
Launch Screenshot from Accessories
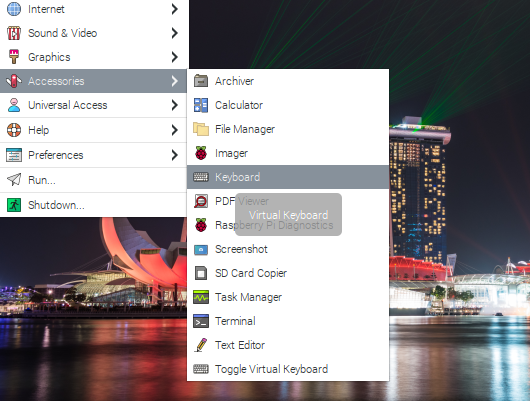coord(288,249)
